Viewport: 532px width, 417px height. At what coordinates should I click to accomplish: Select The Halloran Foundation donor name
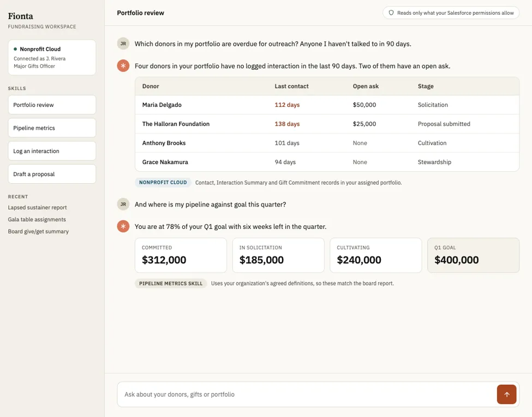click(176, 124)
